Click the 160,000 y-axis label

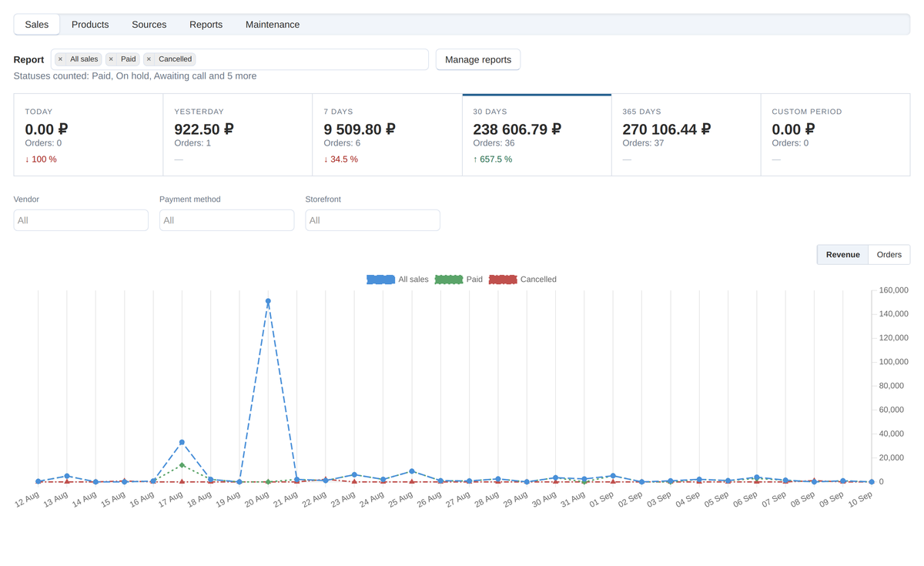[894, 290]
